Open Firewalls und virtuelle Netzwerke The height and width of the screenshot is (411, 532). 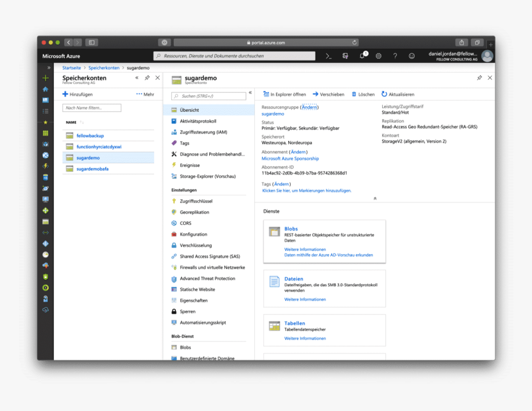(208, 267)
